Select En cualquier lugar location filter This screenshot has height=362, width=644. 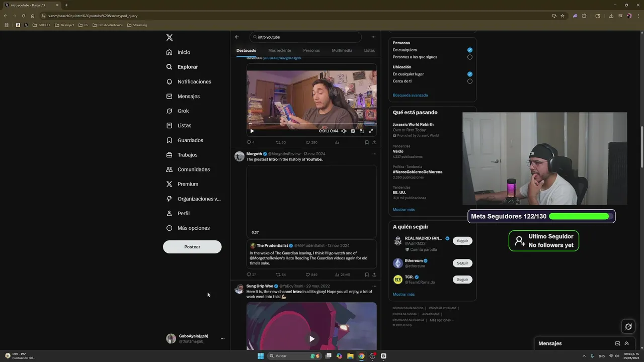click(469, 74)
